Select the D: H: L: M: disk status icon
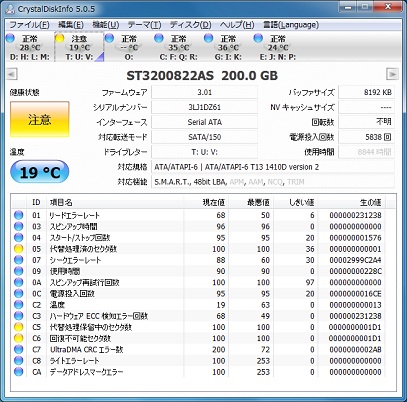Image resolution: width=407 pixels, height=402 pixels. (10, 38)
